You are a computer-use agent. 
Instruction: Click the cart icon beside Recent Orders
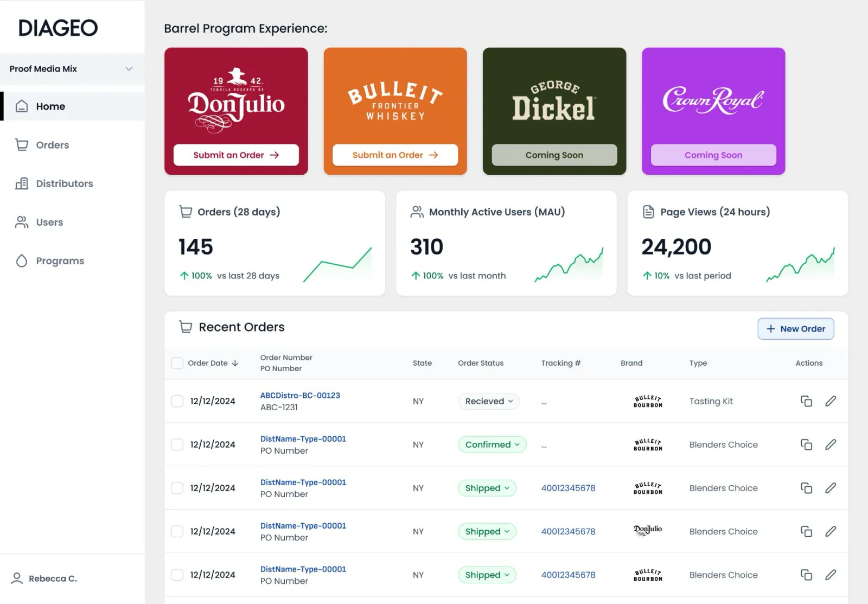click(x=186, y=327)
